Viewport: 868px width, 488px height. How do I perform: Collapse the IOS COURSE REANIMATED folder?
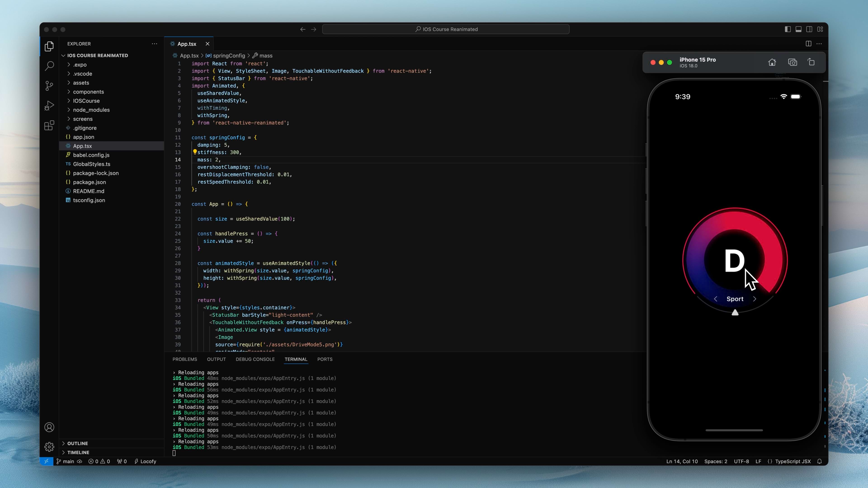click(x=64, y=55)
